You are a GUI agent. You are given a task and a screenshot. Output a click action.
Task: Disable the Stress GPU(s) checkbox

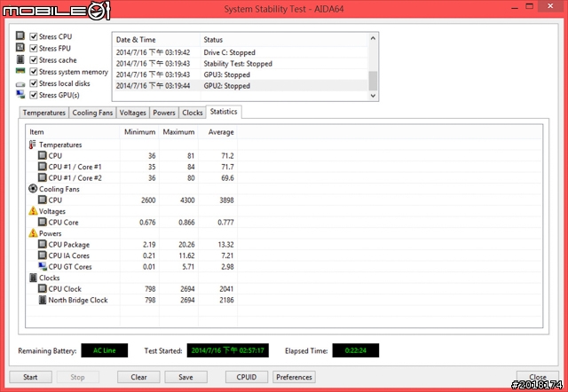pos(34,95)
